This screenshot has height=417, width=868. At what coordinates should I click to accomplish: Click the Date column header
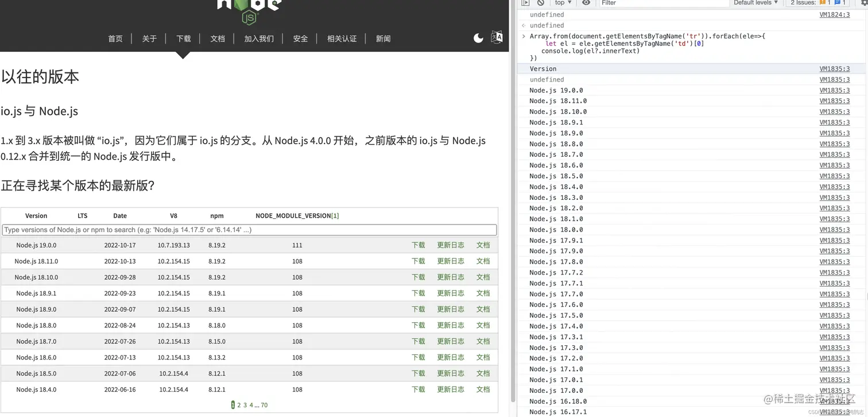120,216
